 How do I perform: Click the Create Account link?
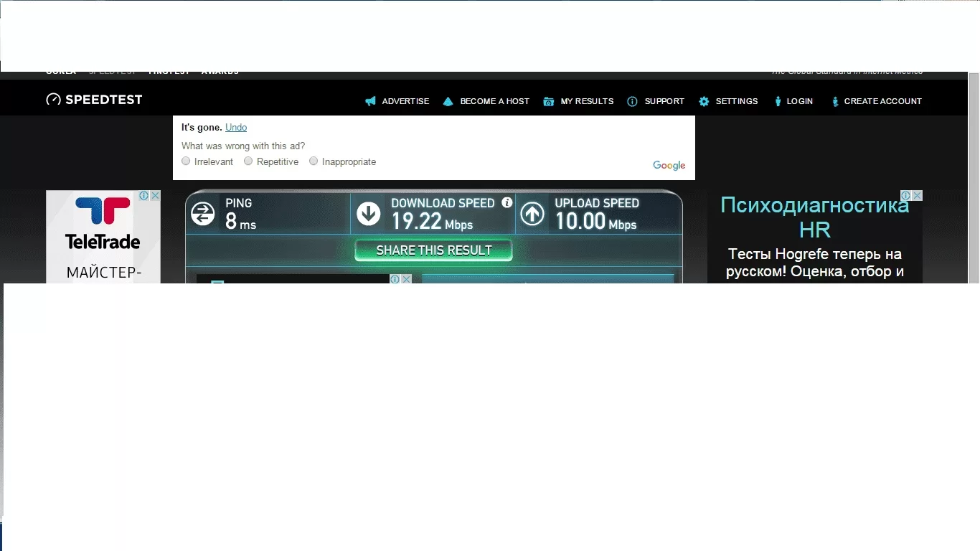click(x=882, y=101)
